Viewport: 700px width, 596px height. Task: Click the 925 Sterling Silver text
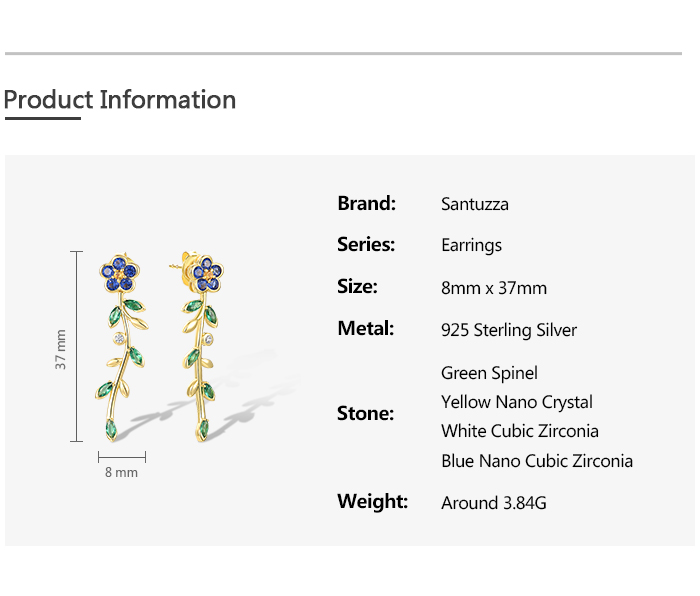pos(509,330)
